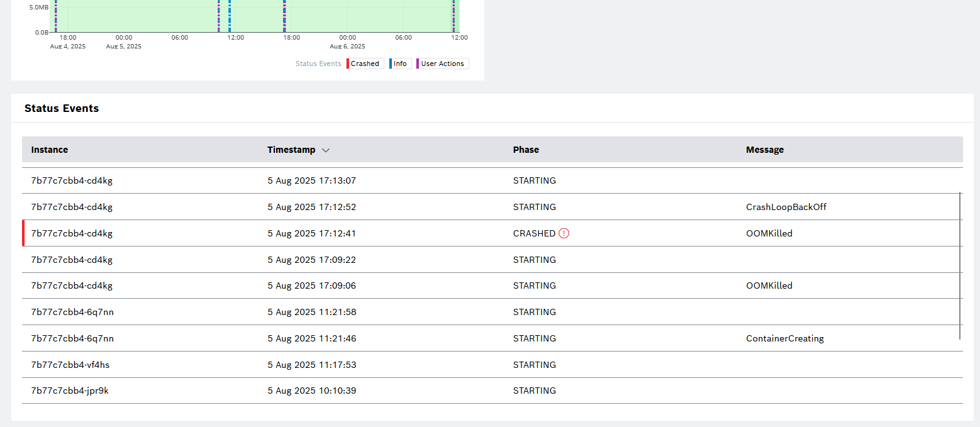Toggle the Crashed legend filter

(365, 64)
